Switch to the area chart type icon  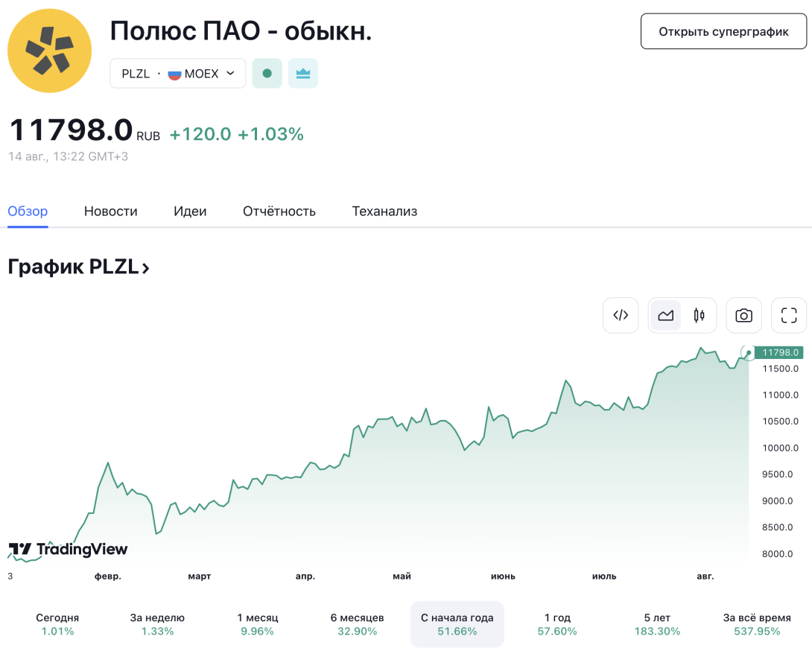(x=665, y=315)
